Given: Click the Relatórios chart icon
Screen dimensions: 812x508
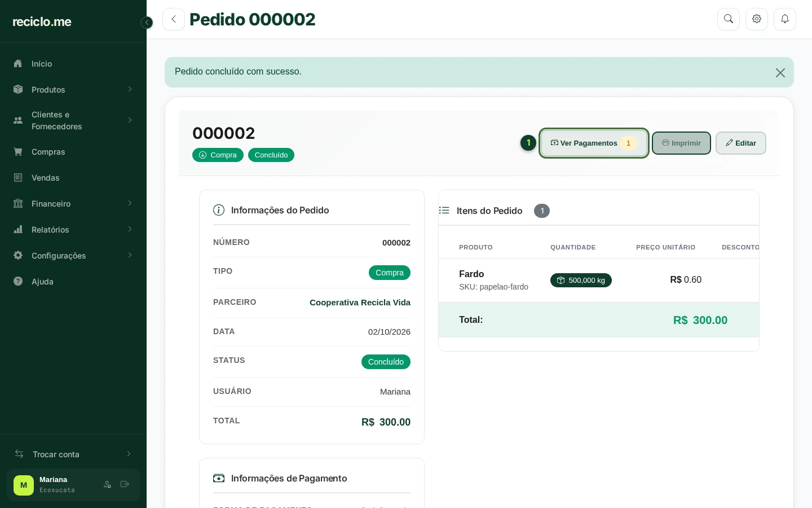Looking at the screenshot, I should [18, 230].
